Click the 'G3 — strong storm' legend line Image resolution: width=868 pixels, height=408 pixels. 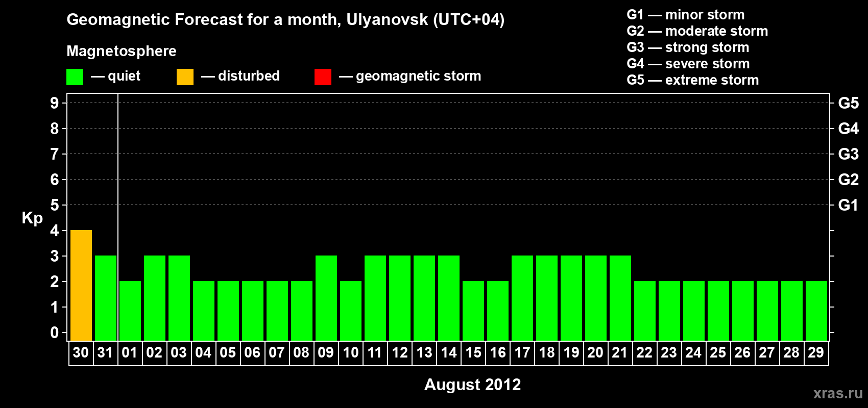click(688, 47)
